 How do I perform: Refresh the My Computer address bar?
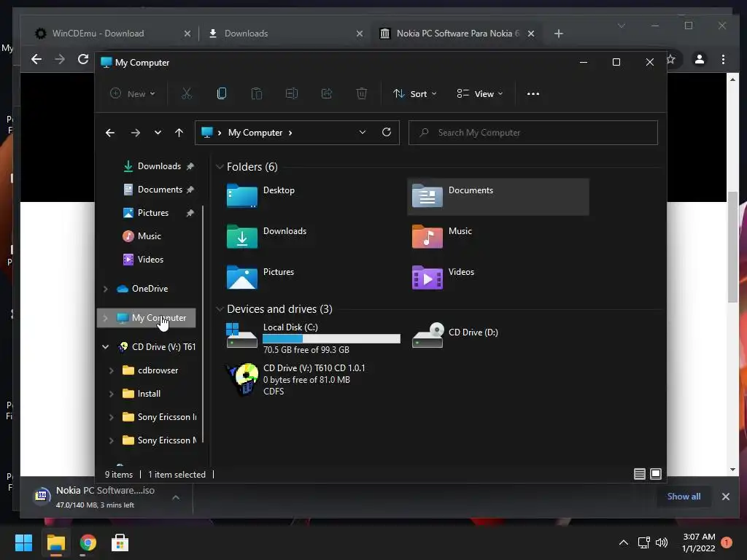pos(387,132)
